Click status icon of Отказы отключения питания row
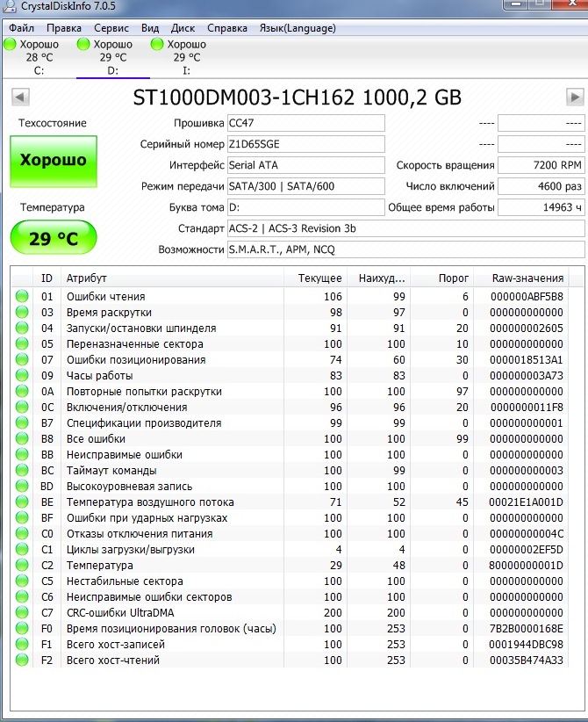Screen dimensions: 588x722 (22, 533)
